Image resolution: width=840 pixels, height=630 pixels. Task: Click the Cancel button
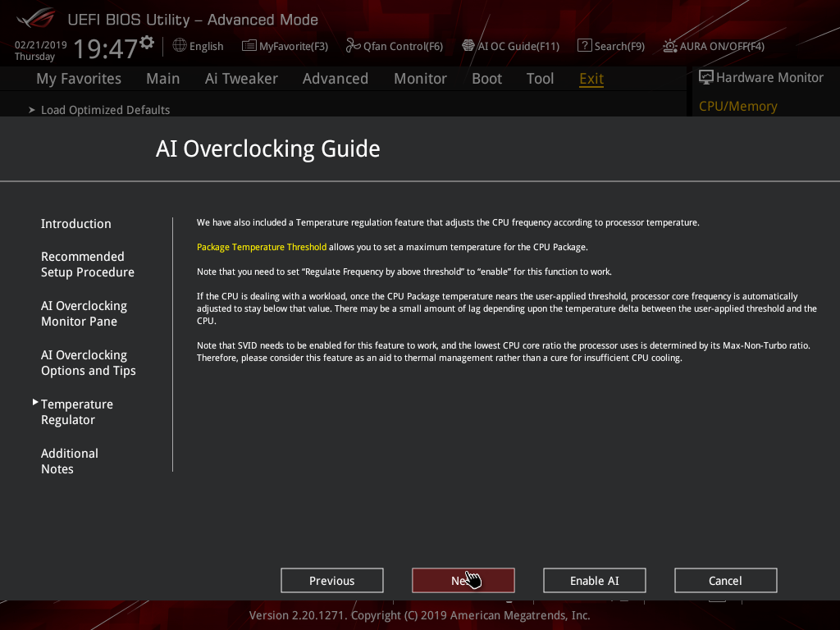click(x=726, y=581)
